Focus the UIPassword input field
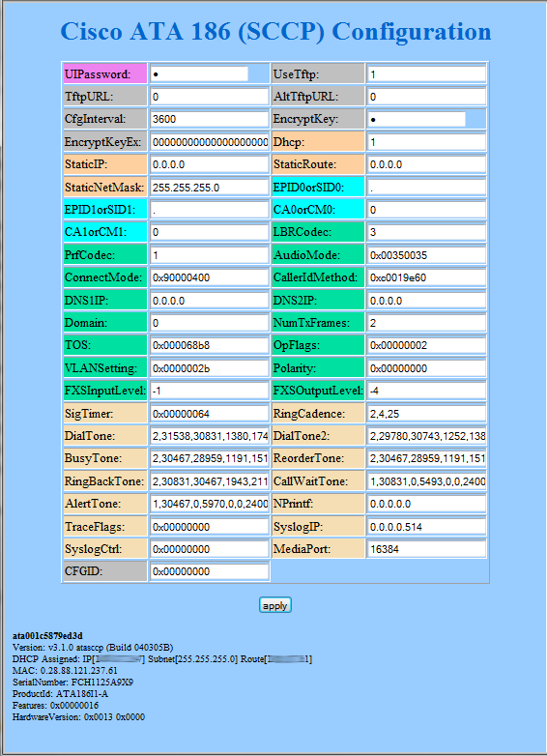 (199, 73)
